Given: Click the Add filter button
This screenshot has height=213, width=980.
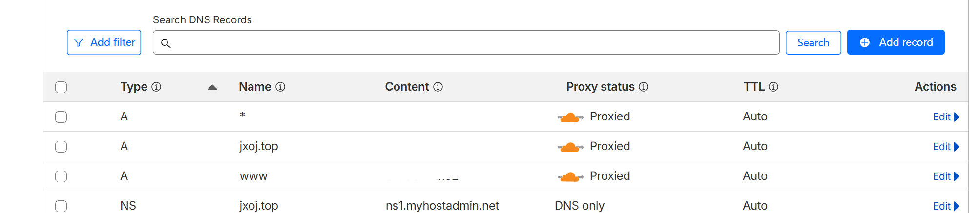Looking at the screenshot, I should [x=104, y=42].
